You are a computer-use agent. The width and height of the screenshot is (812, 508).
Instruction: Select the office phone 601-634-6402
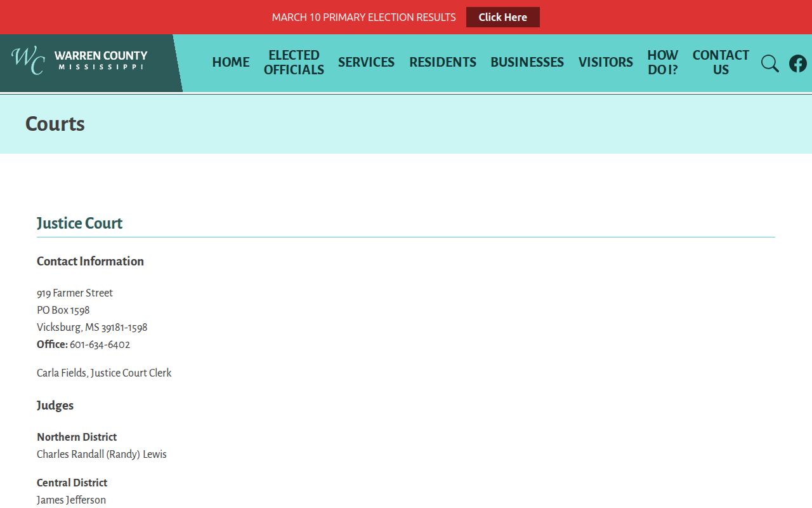(x=100, y=344)
